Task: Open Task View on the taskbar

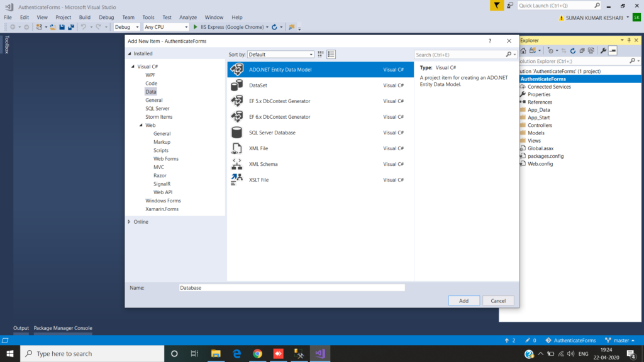Action: tap(194, 353)
